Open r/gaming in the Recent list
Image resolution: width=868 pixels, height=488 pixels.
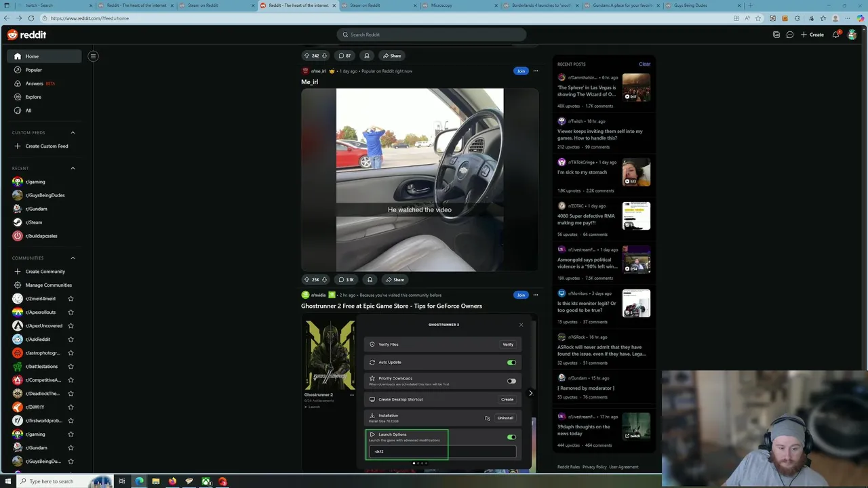[44, 182]
